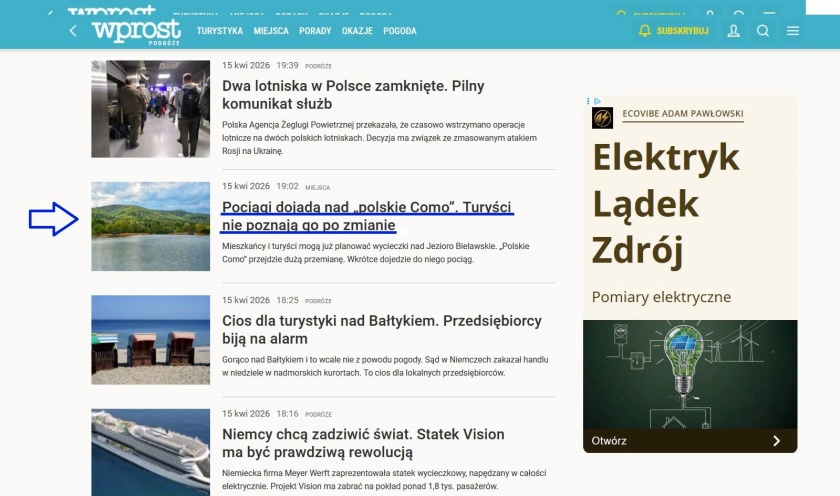Open the PORADY menu section
The width and height of the screenshot is (840, 496).
point(315,31)
